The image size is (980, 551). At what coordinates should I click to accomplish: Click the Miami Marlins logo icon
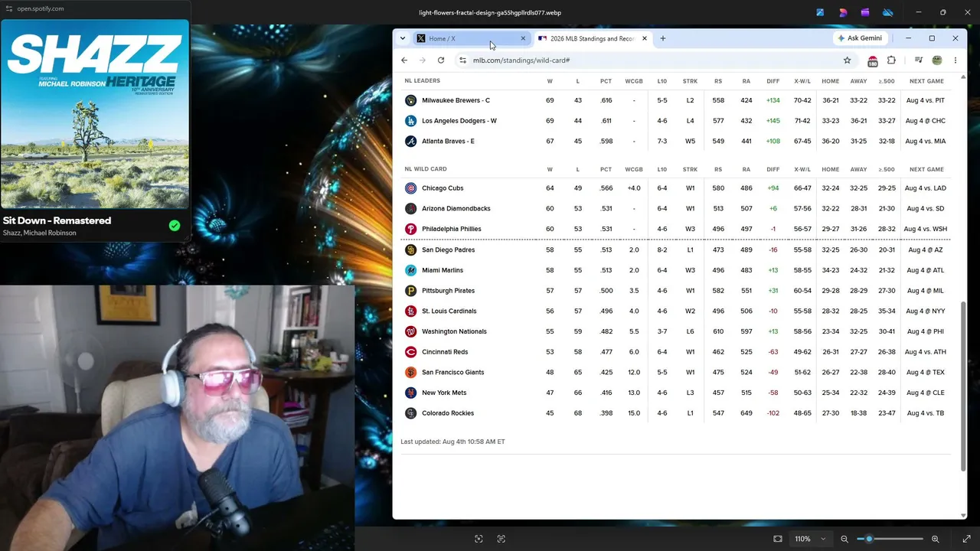coord(410,270)
